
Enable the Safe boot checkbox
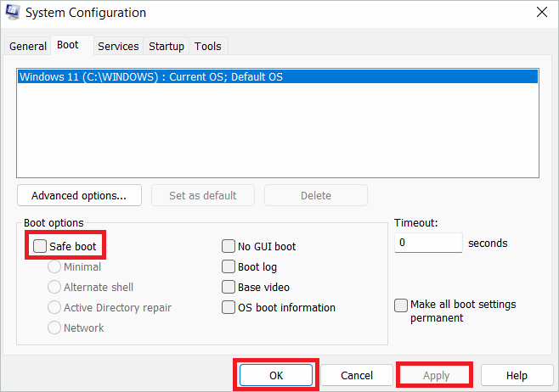click(40, 247)
